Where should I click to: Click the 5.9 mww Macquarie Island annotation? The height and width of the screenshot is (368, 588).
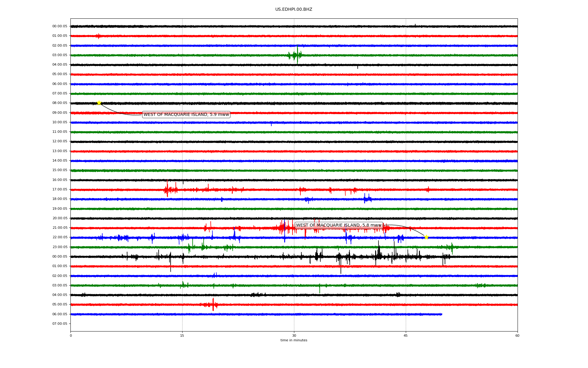(186, 115)
